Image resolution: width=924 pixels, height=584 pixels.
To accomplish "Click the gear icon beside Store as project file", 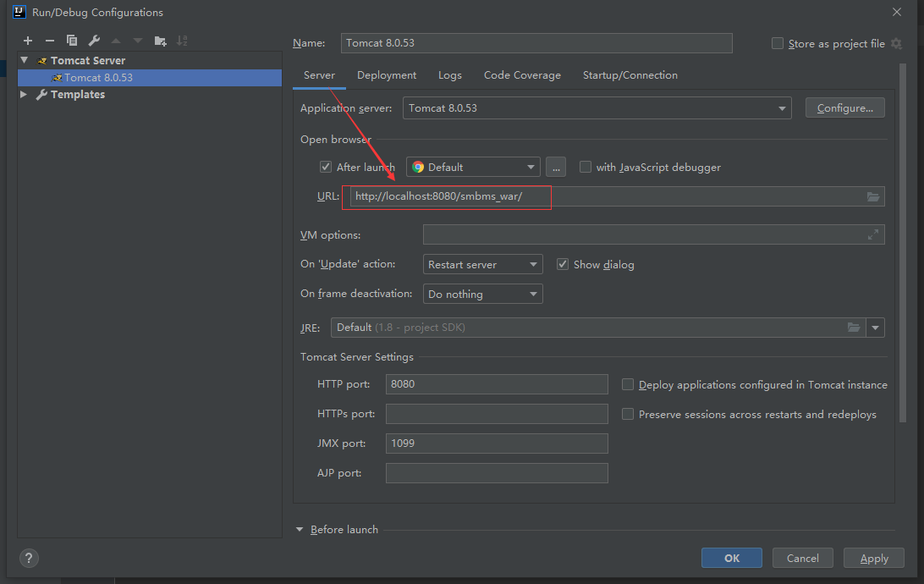I will pos(896,44).
